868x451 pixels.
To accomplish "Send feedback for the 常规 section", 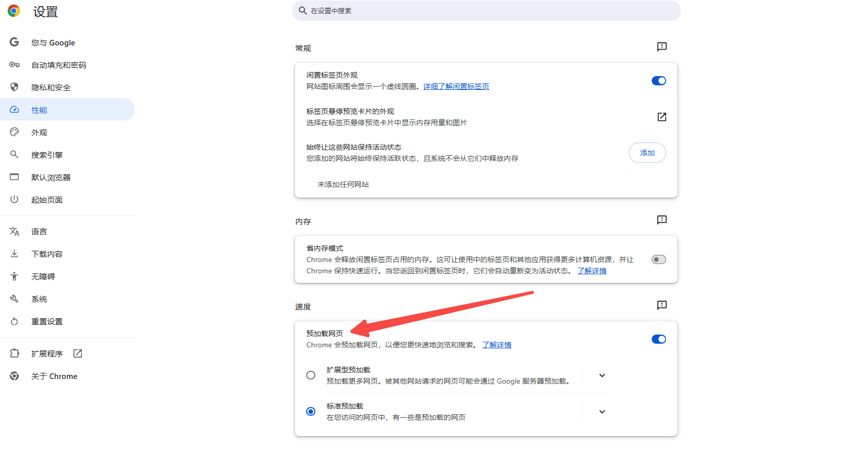I will [x=662, y=47].
